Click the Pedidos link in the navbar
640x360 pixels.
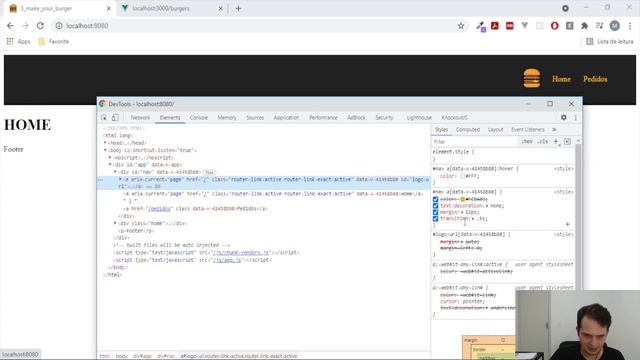(x=595, y=79)
